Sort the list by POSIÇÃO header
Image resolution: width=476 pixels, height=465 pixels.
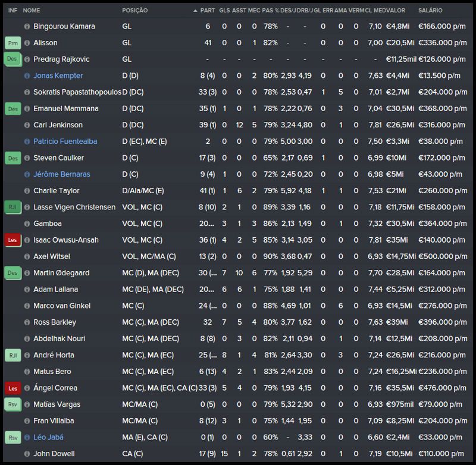(134, 11)
